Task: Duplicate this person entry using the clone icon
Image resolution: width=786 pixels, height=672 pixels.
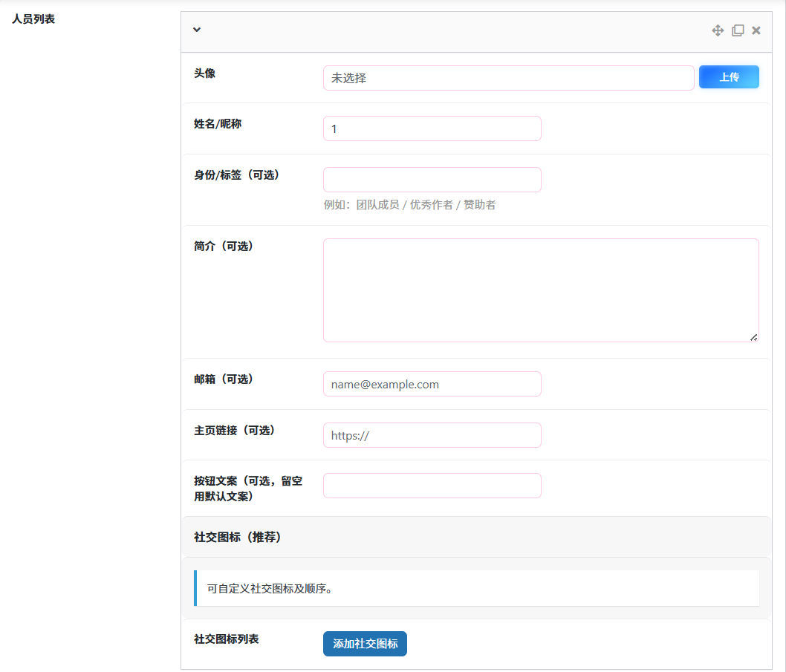Action: (738, 30)
